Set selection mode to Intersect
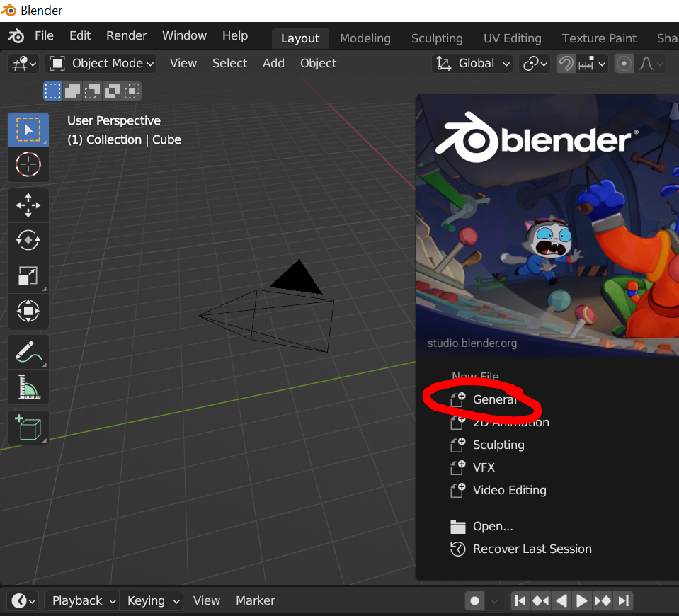 click(132, 91)
